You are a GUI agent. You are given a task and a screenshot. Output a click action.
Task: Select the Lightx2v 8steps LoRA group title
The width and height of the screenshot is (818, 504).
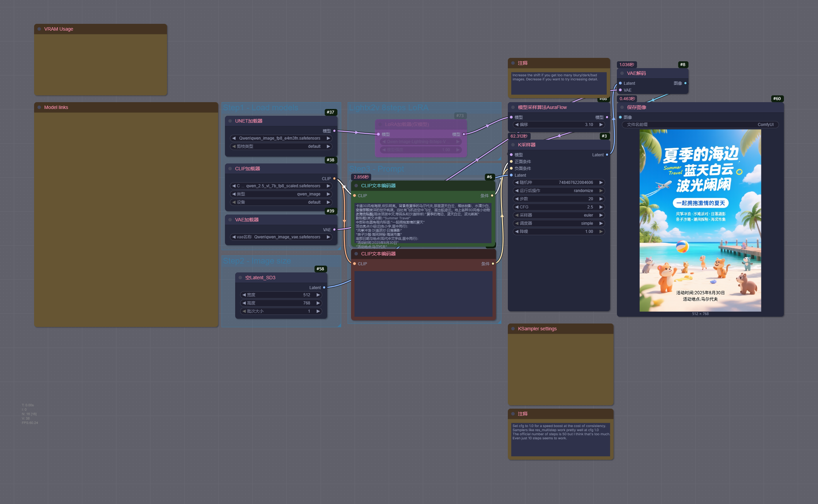pos(389,108)
